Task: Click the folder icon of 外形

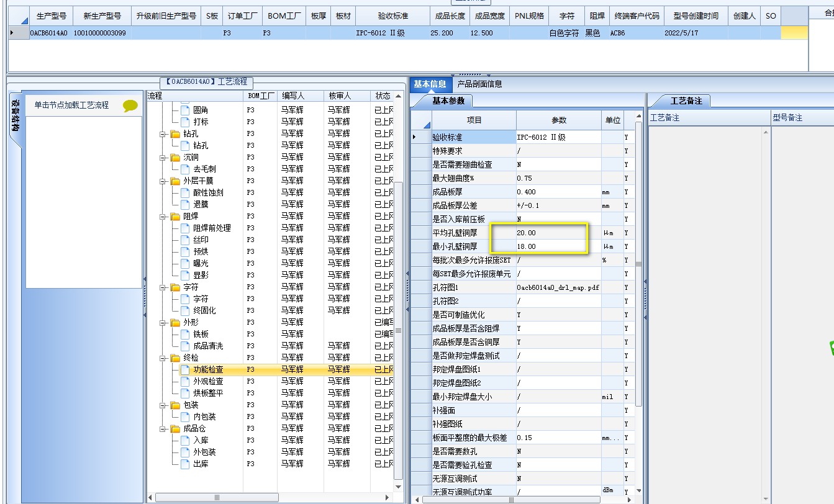Action: [175, 323]
